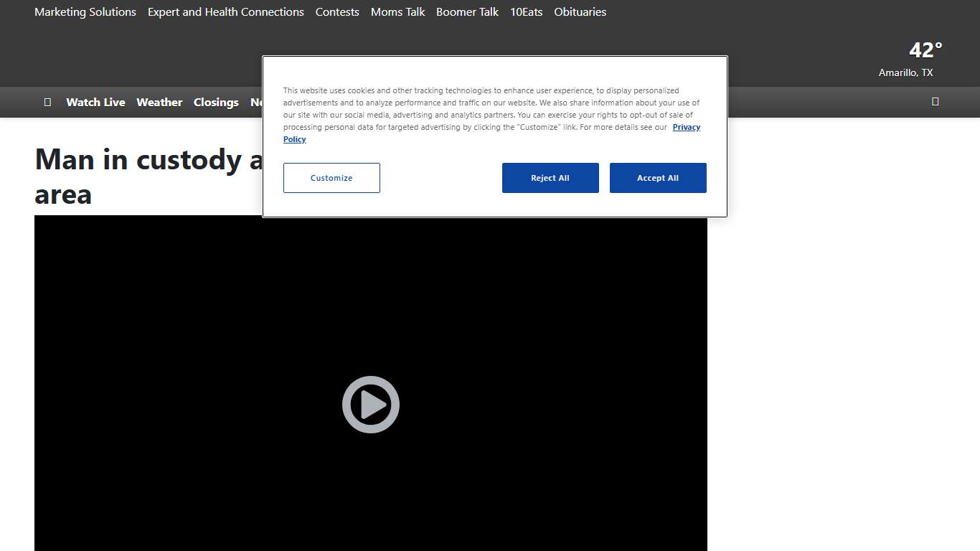Select Closings from the navigation bar
The image size is (980, 551).
pyautogui.click(x=216, y=102)
